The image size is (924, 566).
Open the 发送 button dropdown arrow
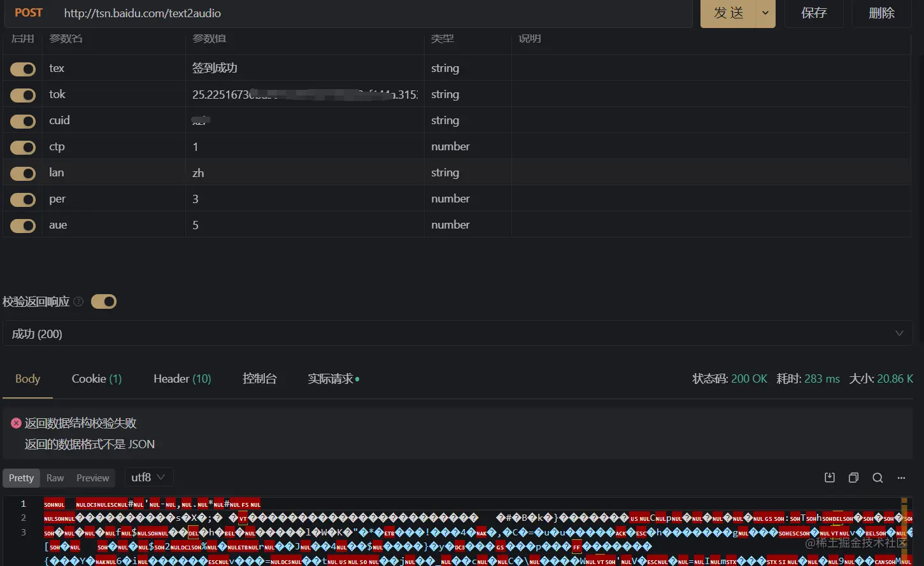pyautogui.click(x=765, y=13)
